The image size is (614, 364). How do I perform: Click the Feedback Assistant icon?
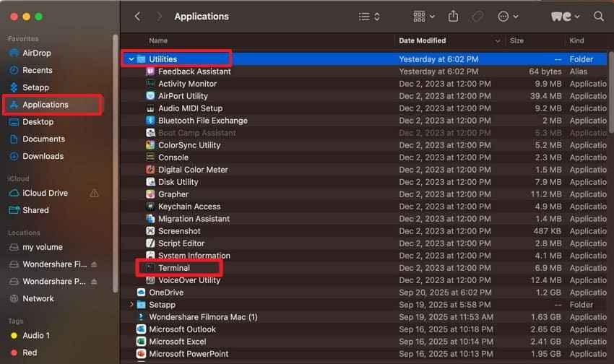point(150,71)
